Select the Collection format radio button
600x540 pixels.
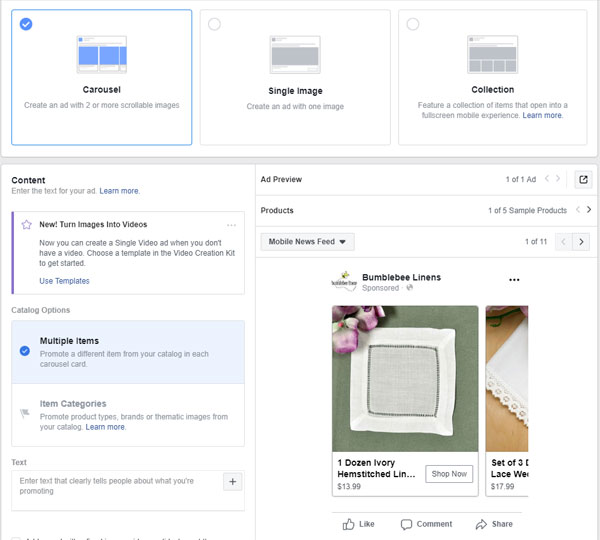tap(413, 24)
